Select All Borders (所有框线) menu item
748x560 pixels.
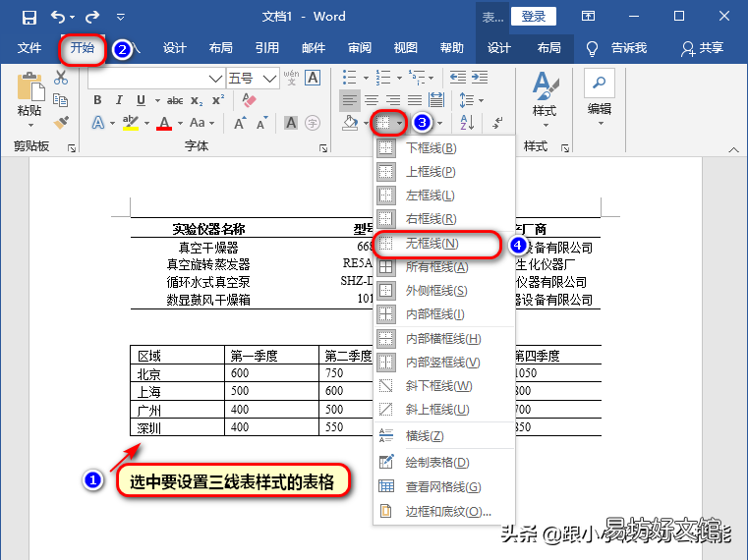[444, 267]
